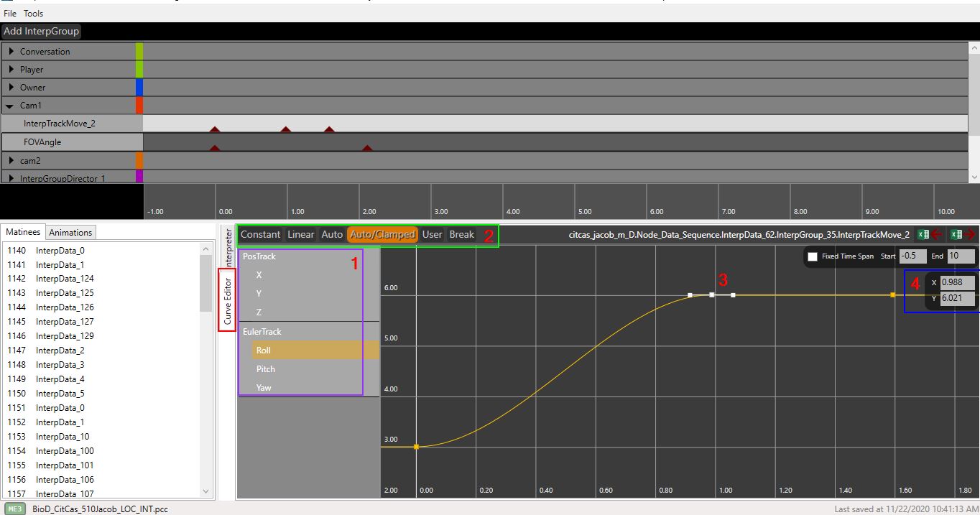Set interpolation mode to Constant
This screenshot has height=515, width=980.
click(x=260, y=234)
